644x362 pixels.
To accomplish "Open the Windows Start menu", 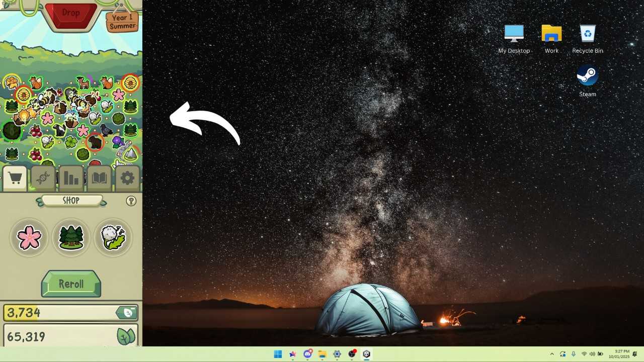I will coord(278,354).
